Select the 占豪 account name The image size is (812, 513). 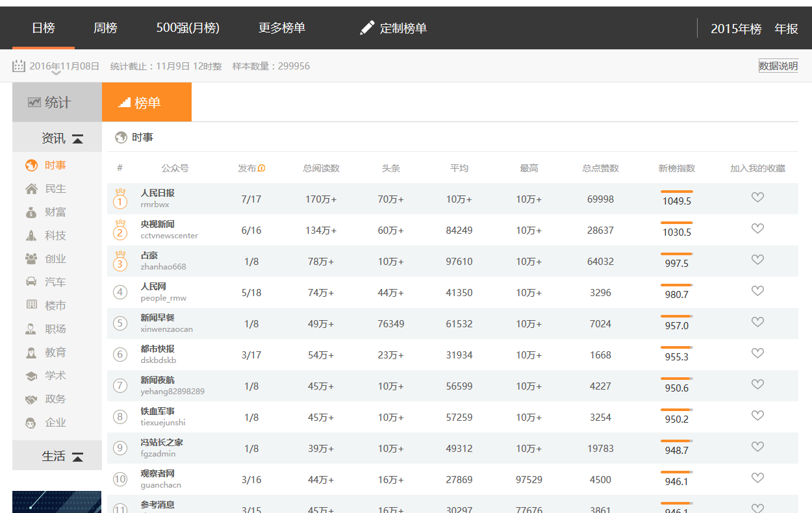(149, 255)
